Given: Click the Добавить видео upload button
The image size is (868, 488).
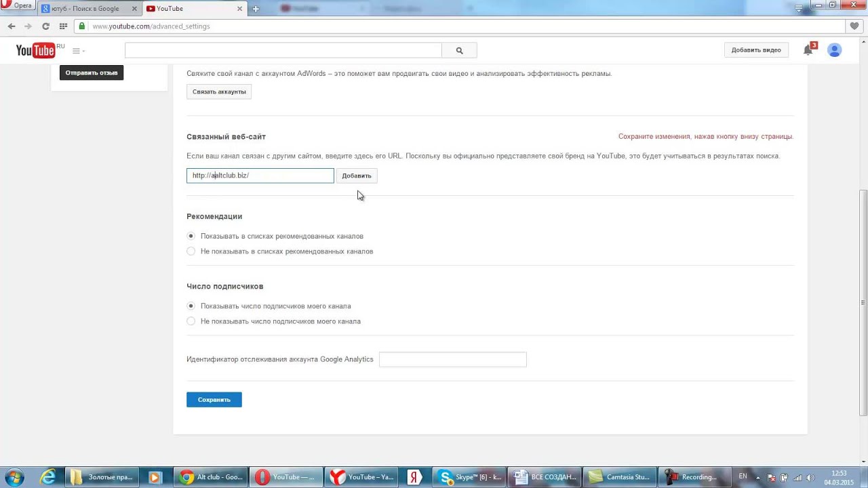Looking at the screenshot, I should [756, 50].
